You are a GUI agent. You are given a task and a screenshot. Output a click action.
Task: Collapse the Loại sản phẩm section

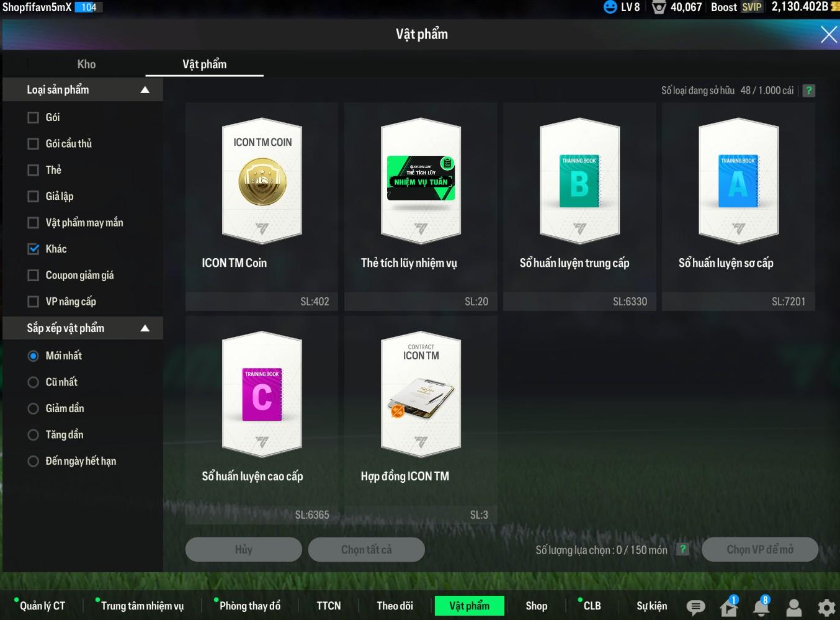145,90
